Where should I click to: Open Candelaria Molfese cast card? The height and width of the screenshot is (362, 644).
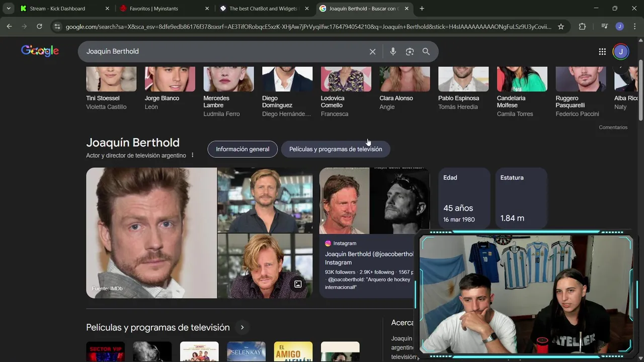point(522,92)
